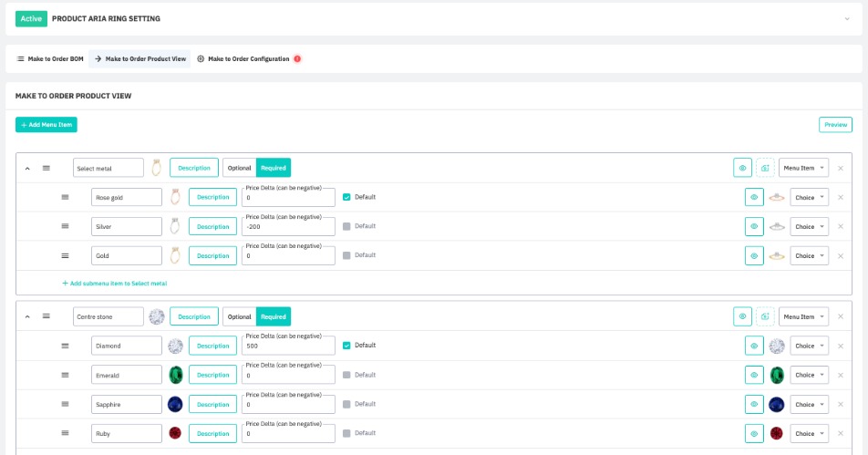Screen dimensions: 868x455
Task: Click the Price Delta field for Emerald
Action: pos(288,376)
